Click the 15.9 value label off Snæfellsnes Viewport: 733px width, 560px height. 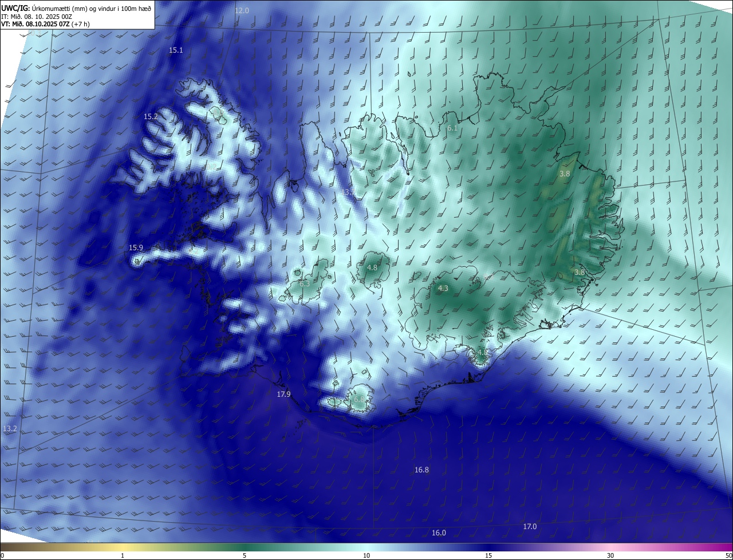click(x=136, y=248)
